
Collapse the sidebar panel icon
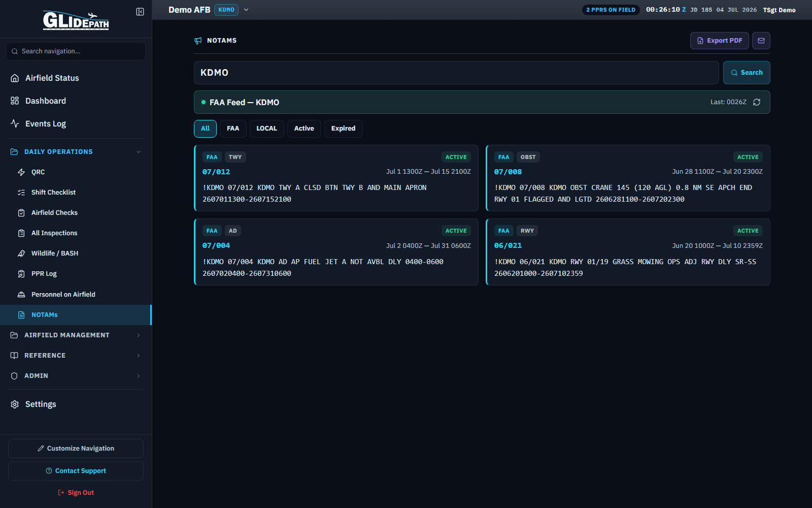[x=140, y=12]
